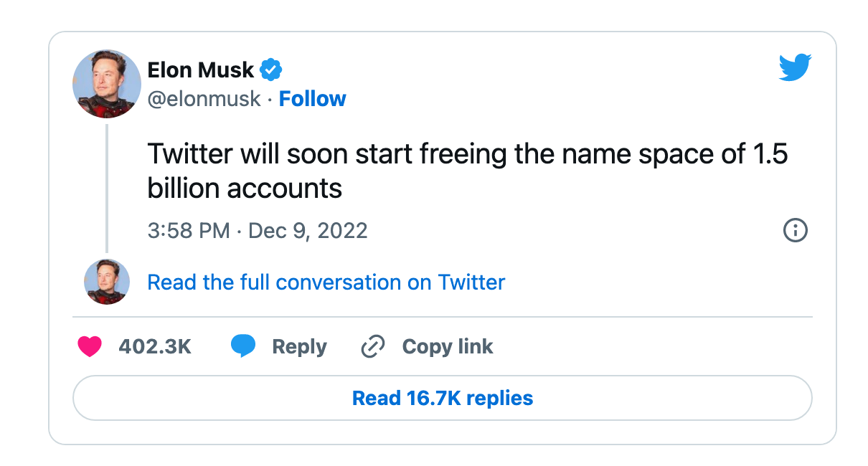Select the Reply text label
Image resolution: width=868 pixels, height=466 pixels.
click(x=299, y=347)
